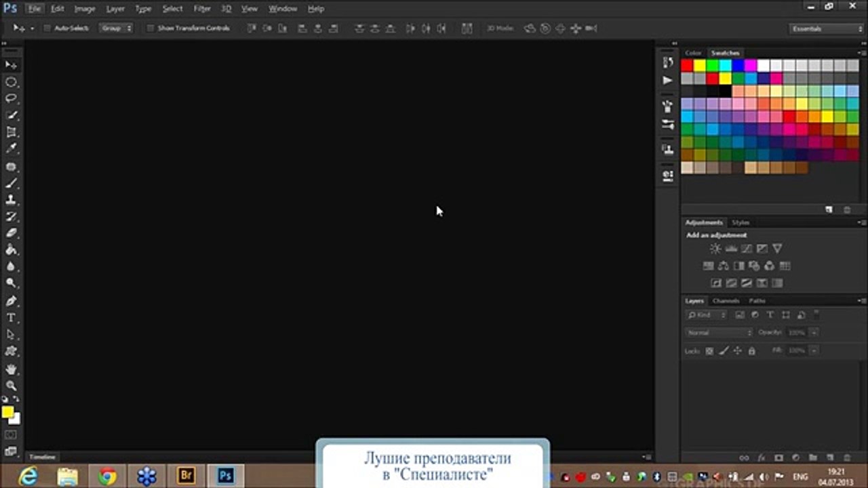Open the Layers panel flyout menu
The width and height of the screenshot is (868, 488).
pos(862,300)
